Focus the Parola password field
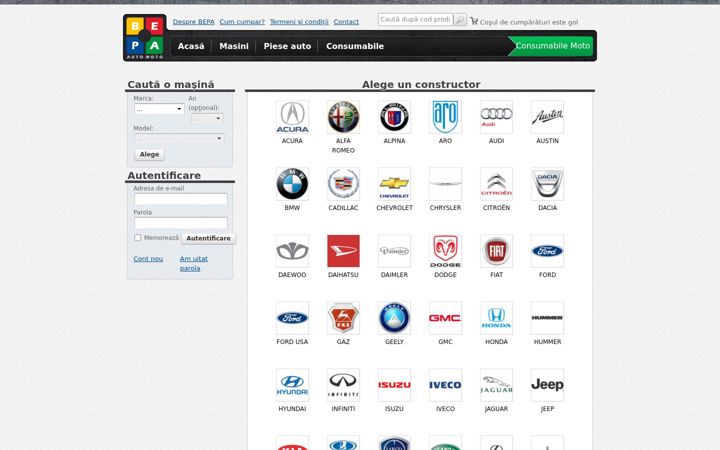Screen dimensions: 720x450 click(181, 223)
